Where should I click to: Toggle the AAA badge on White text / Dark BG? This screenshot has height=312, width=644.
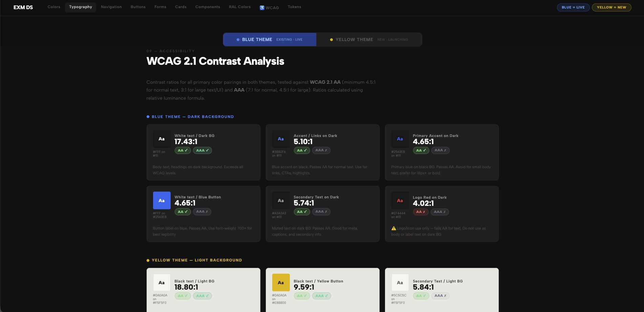click(x=202, y=150)
